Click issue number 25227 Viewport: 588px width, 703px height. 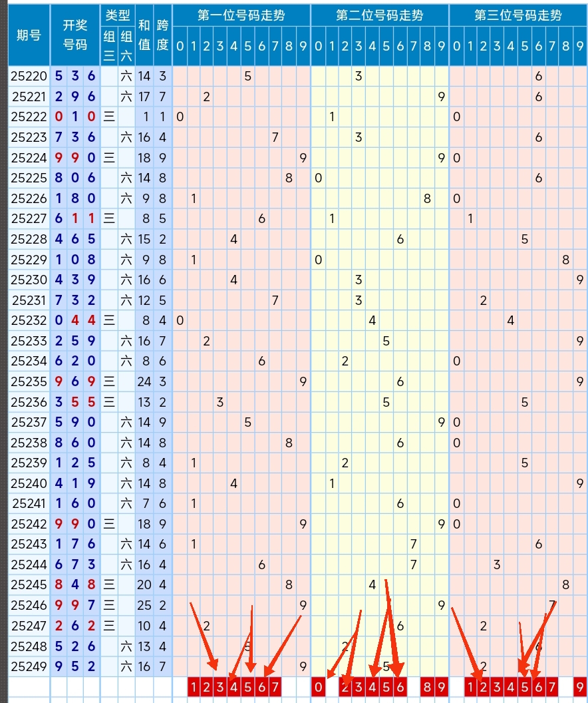click(x=29, y=218)
